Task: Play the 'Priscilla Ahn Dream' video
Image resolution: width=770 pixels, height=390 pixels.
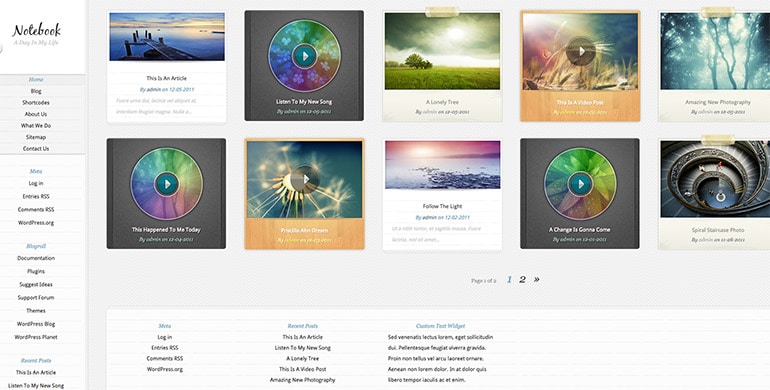Action: point(305,179)
